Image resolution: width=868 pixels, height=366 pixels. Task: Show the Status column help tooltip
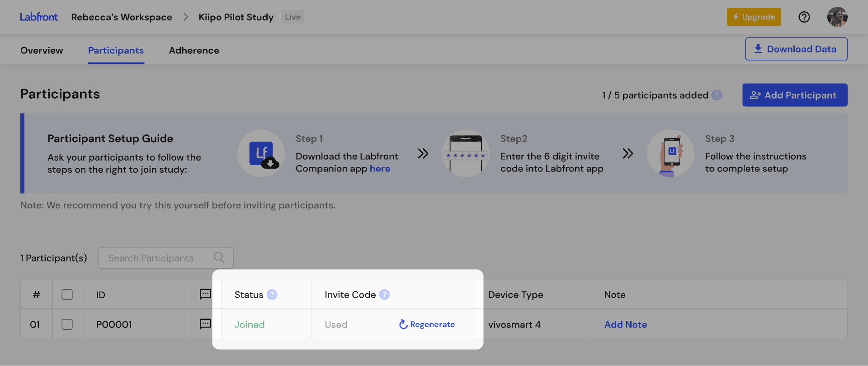click(x=272, y=295)
